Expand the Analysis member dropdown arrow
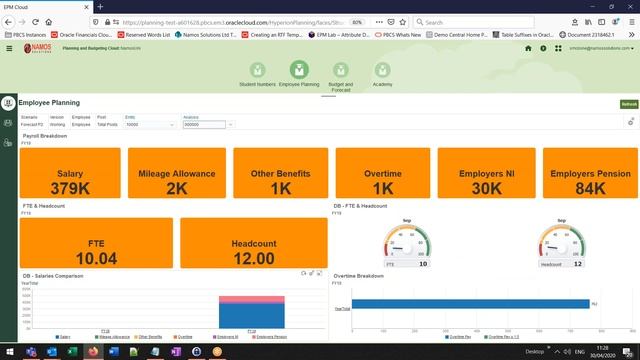 231,124
